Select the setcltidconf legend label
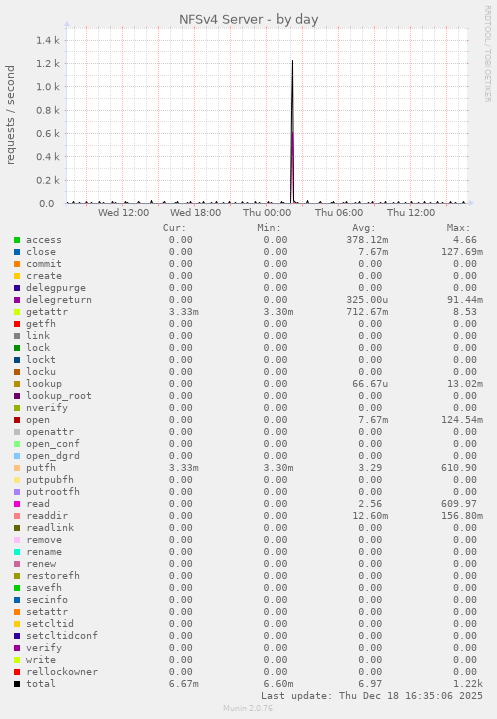 pyautogui.click(x=61, y=636)
